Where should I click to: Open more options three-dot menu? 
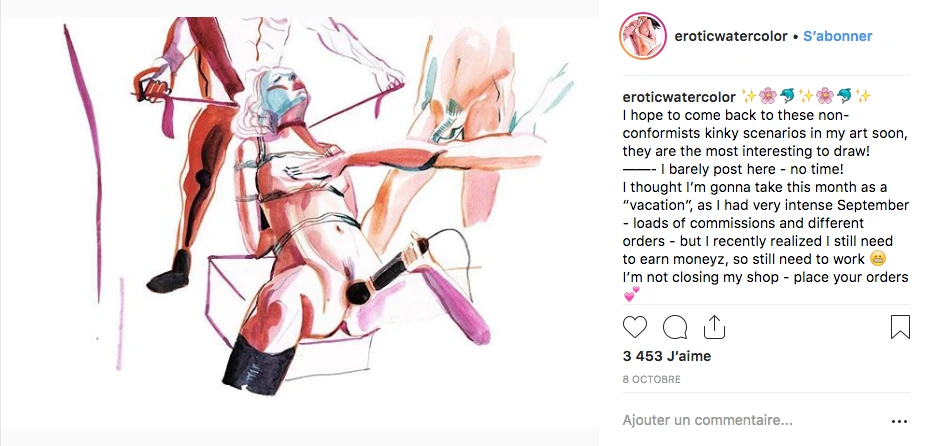(x=900, y=421)
